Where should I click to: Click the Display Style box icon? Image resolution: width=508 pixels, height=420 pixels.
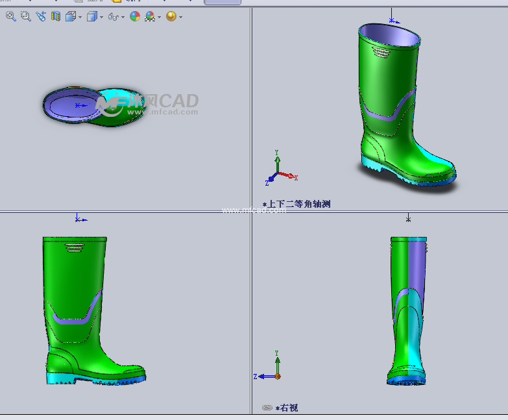click(91, 16)
